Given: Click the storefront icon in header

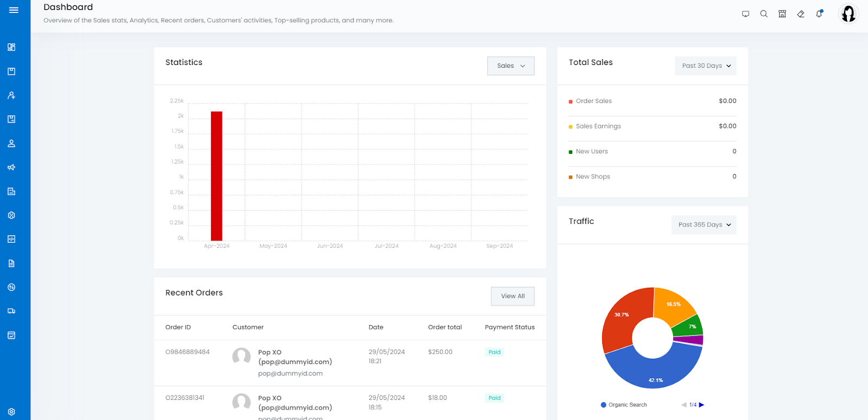Looking at the screenshot, I should (782, 14).
